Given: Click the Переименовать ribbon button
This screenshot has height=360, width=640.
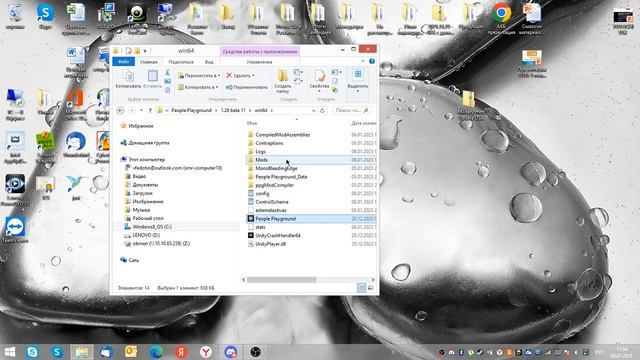Looking at the screenshot, I should click(247, 87).
